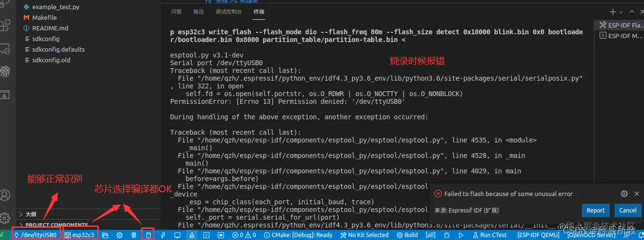Click the CMake Build button in the status bar
The width and height of the screenshot is (644, 240).
click(407, 235)
